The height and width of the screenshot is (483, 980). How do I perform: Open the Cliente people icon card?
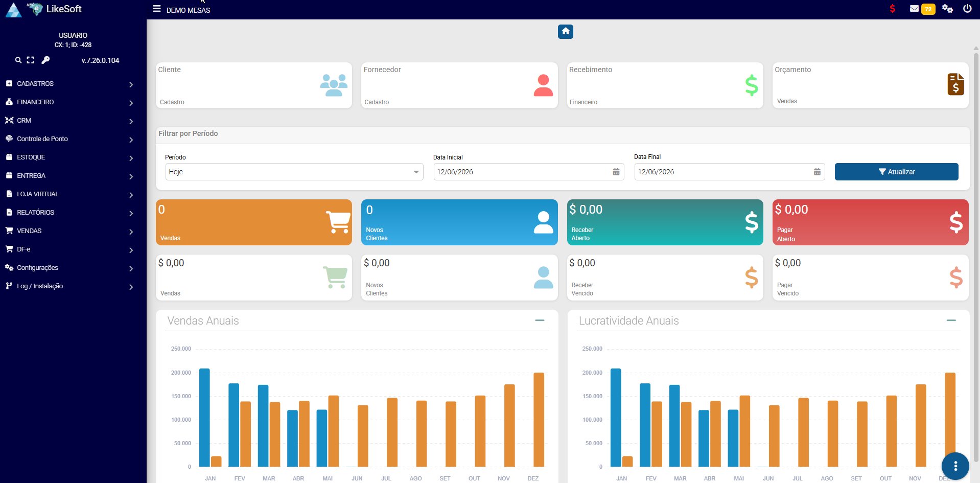[x=334, y=85]
